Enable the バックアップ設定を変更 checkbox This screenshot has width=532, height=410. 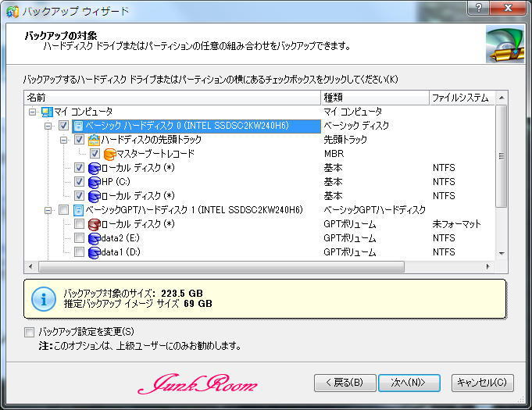(x=30, y=332)
